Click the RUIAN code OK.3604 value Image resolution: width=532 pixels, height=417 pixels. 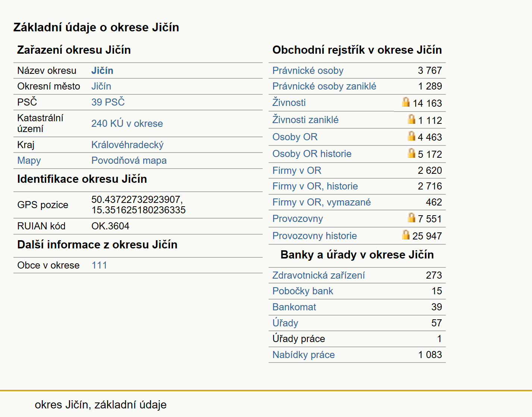point(110,226)
